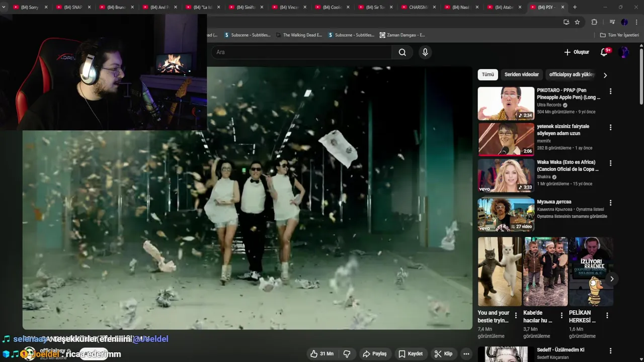Open options for Kabe'de hacılar Short
This screenshot has width=644, height=362.
click(561, 316)
